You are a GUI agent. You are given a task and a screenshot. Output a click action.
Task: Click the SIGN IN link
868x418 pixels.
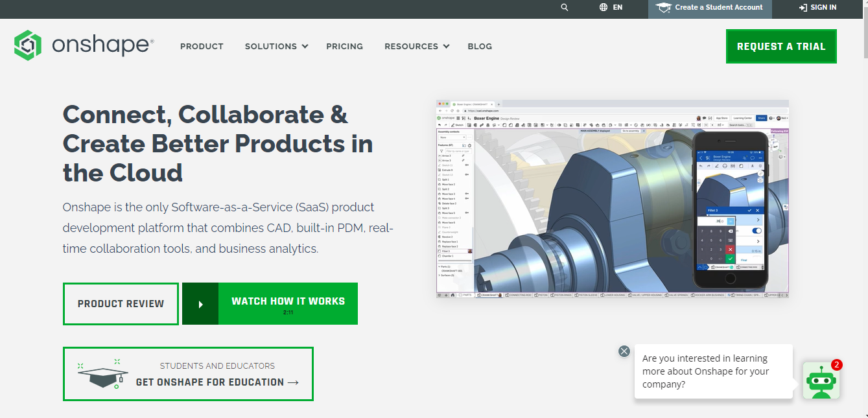click(x=823, y=8)
